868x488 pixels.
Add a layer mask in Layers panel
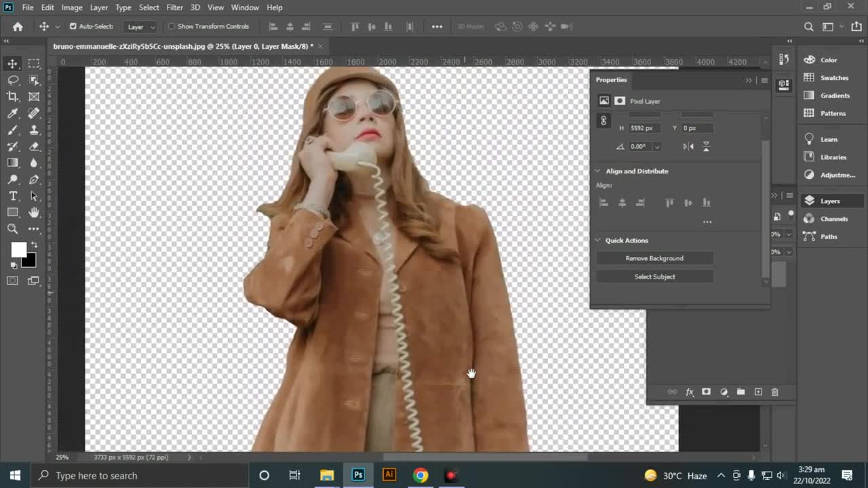pos(706,392)
